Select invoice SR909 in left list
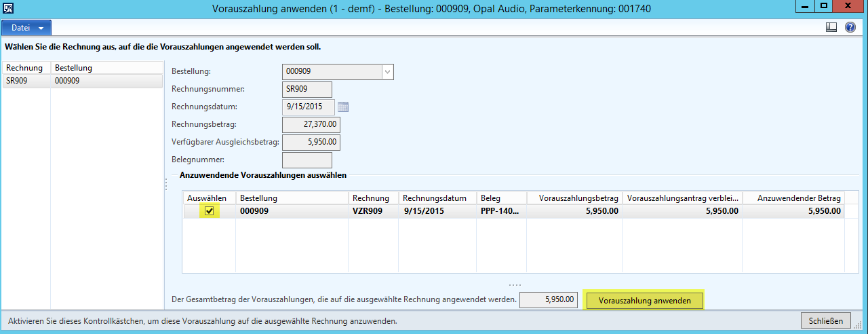Viewport: 868px width, 334px height. pyautogui.click(x=17, y=81)
